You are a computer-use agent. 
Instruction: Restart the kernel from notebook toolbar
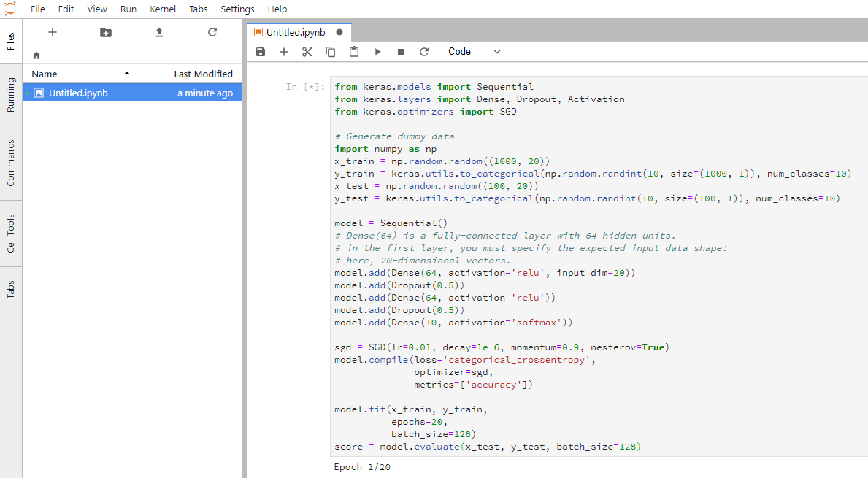(424, 52)
